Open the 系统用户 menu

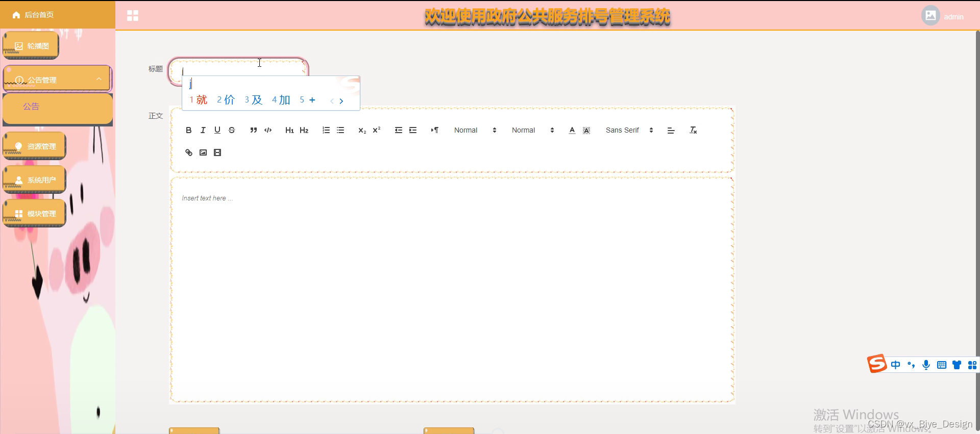[x=34, y=180]
